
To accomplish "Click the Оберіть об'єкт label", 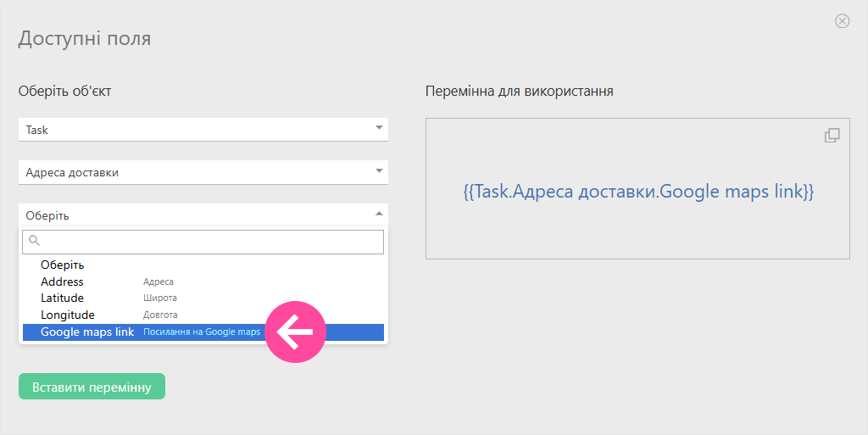I will 64,91.
